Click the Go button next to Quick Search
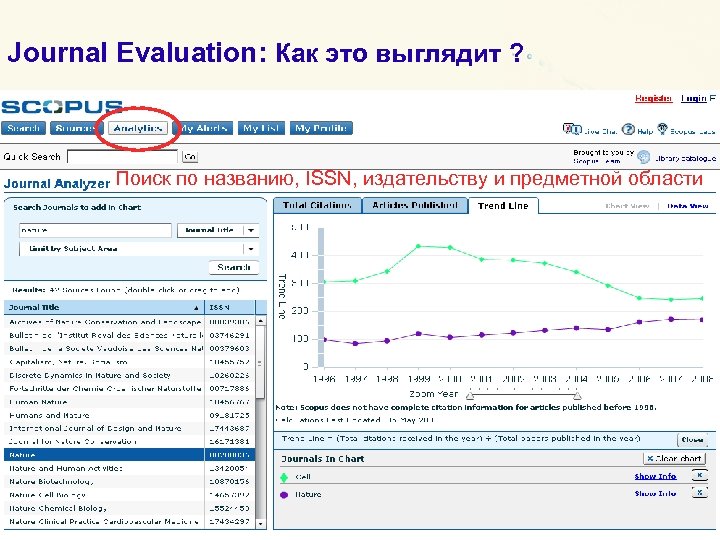Screen dimensions: 720x540 190,157
